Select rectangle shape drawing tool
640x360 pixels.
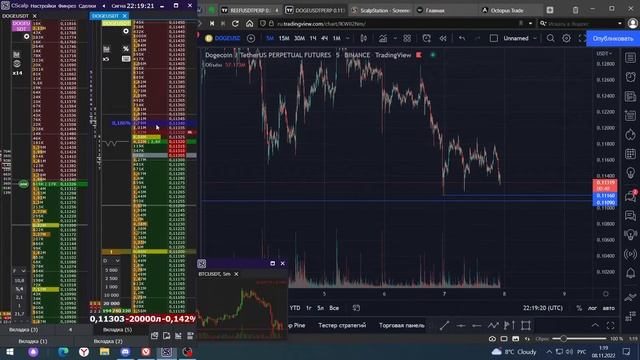[x=526, y=325]
